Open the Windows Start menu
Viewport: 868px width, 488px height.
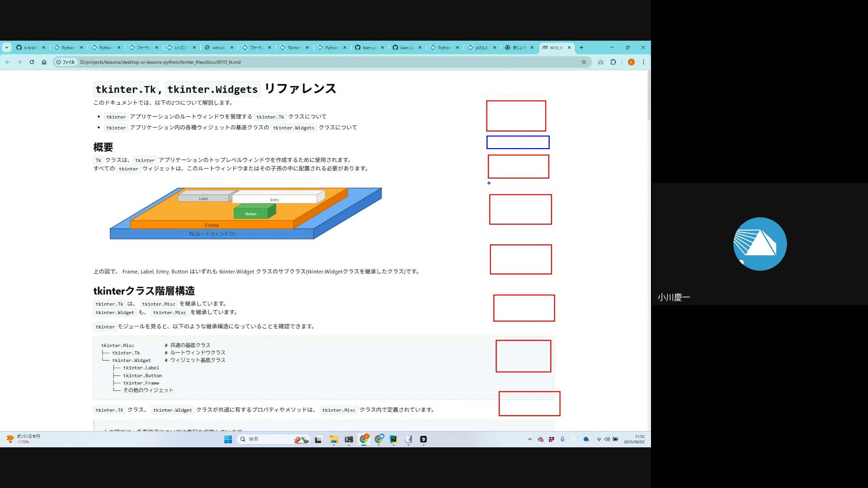tap(228, 439)
